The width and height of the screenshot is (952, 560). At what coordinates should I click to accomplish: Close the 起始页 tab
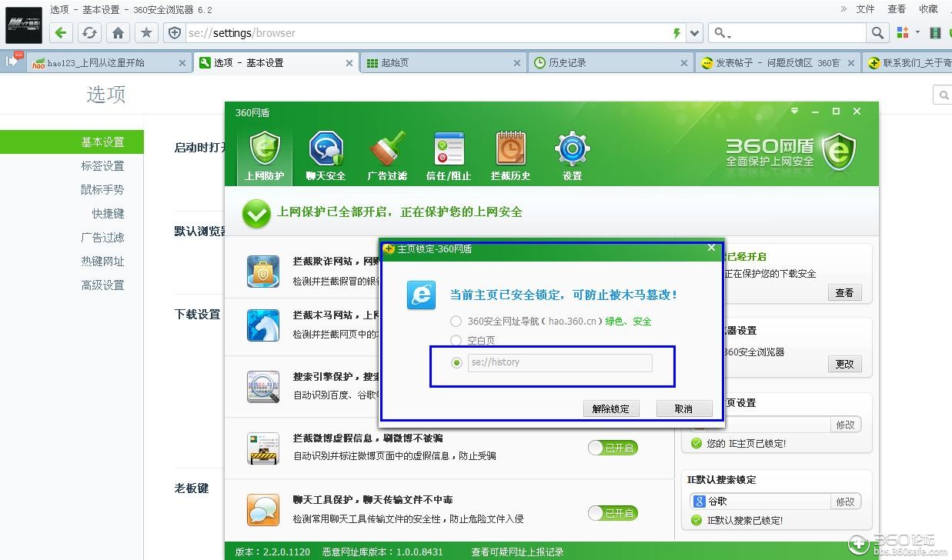coord(516,63)
